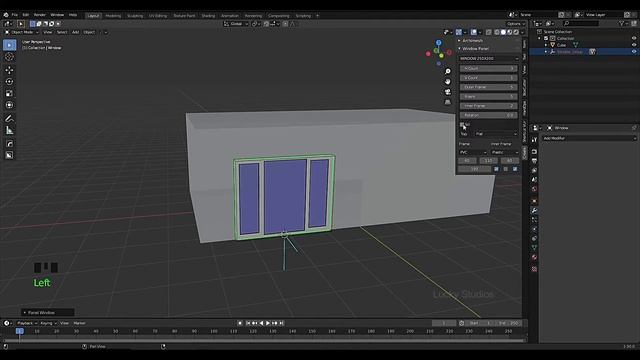
Task: Expand the Archimesh panel
Action: tap(460, 41)
